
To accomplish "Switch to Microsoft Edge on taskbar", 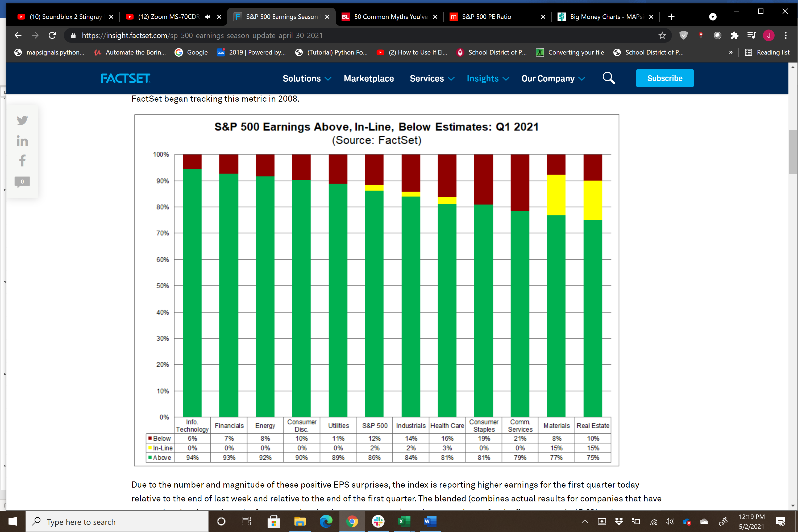I will (x=326, y=521).
